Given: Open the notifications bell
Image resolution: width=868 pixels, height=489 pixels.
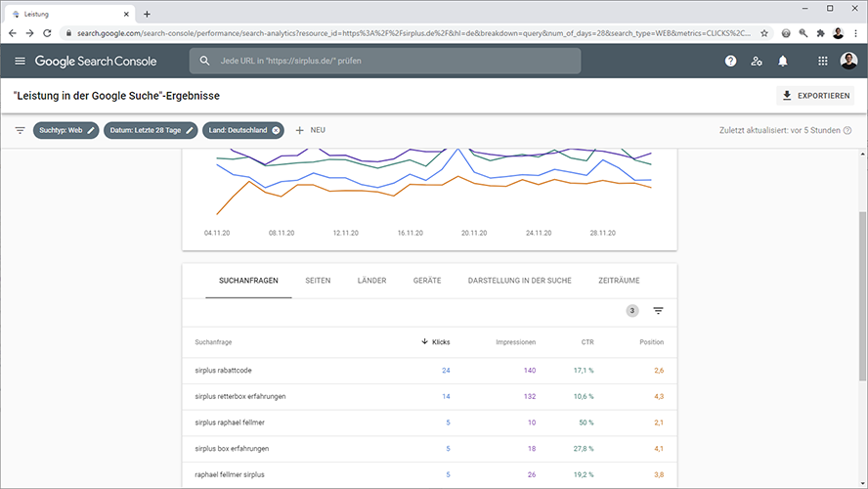Looking at the screenshot, I should coord(783,61).
